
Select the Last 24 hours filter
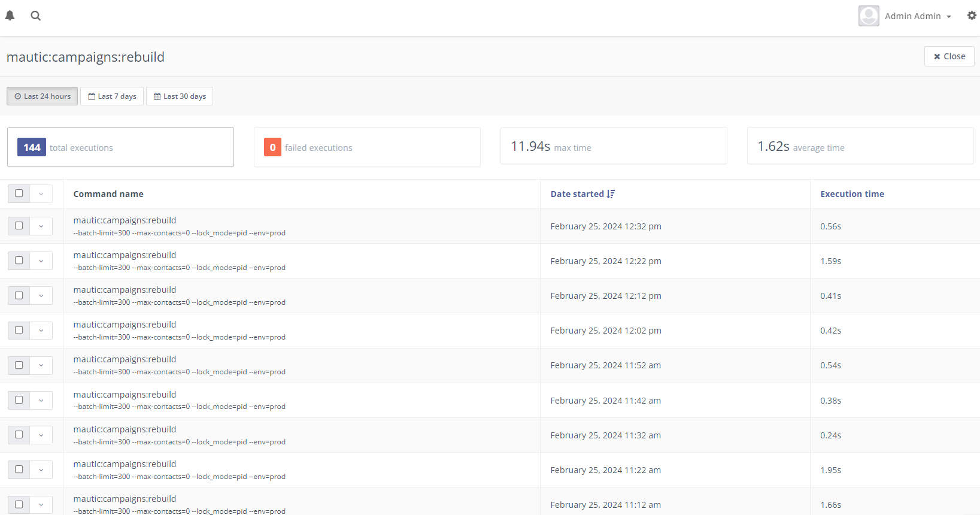tap(42, 96)
